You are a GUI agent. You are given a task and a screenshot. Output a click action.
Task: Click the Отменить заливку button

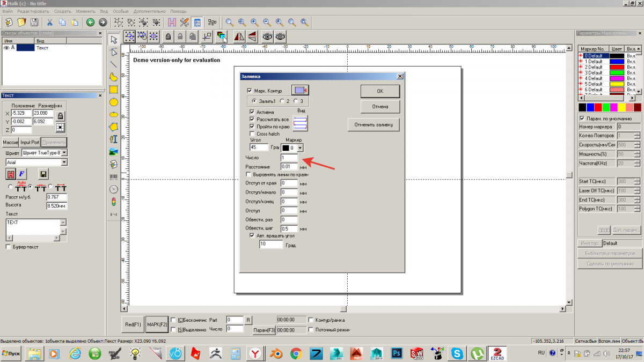pyautogui.click(x=374, y=125)
